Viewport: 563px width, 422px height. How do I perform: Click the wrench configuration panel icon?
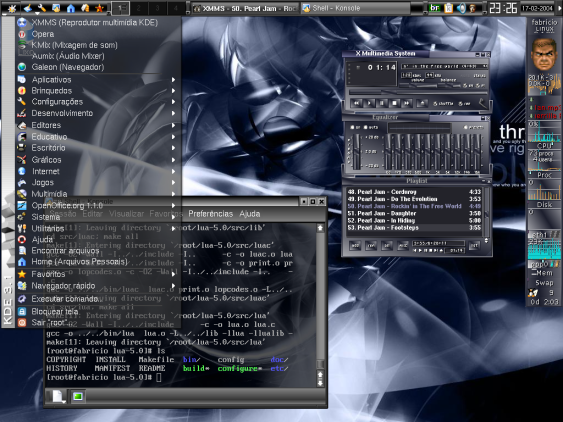(42, 8)
